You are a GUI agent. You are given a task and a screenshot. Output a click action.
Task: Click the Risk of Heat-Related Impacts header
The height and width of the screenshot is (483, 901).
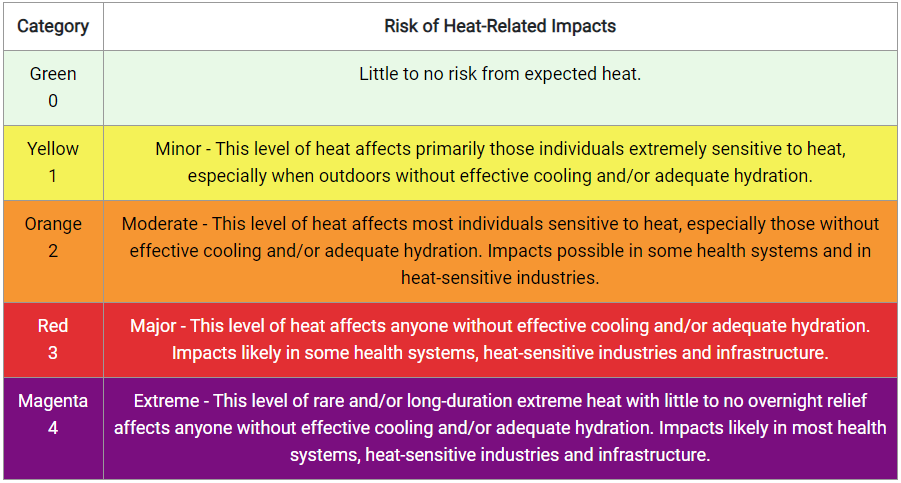click(x=500, y=26)
